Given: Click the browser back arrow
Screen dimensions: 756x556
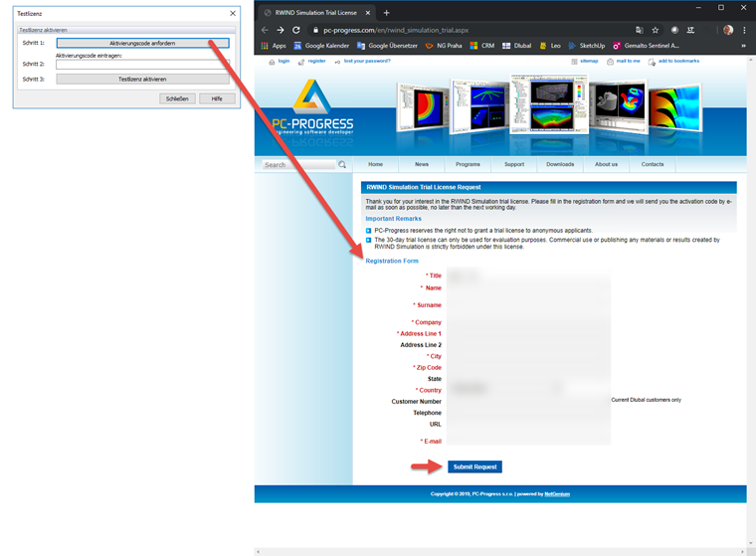Looking at the screenshot, I should click(x=265, y=30).
